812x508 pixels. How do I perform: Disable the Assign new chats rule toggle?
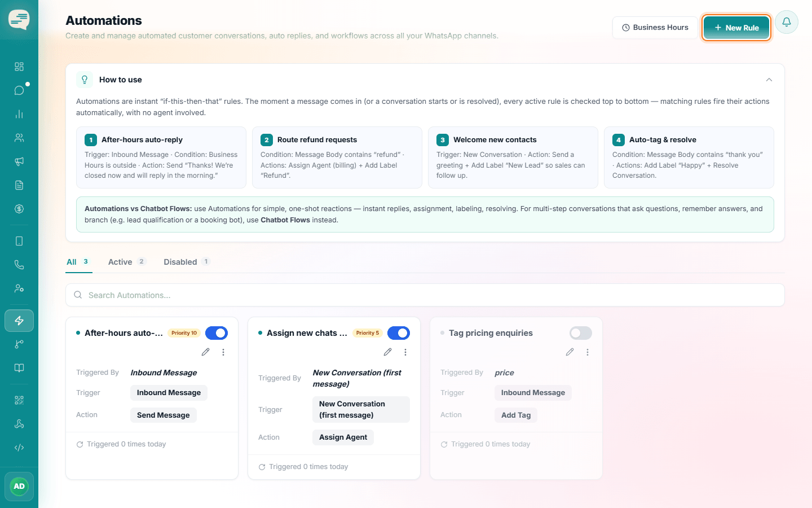[399, 333]
